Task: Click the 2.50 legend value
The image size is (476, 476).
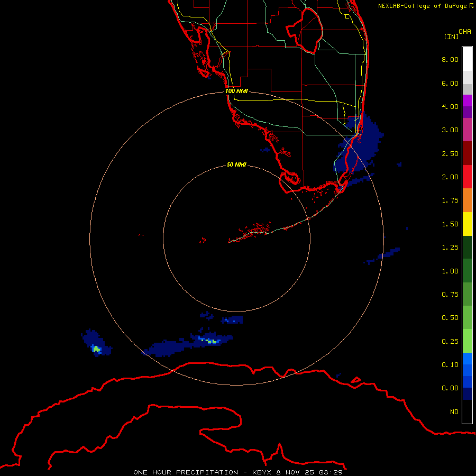Action: coord(450,153)
